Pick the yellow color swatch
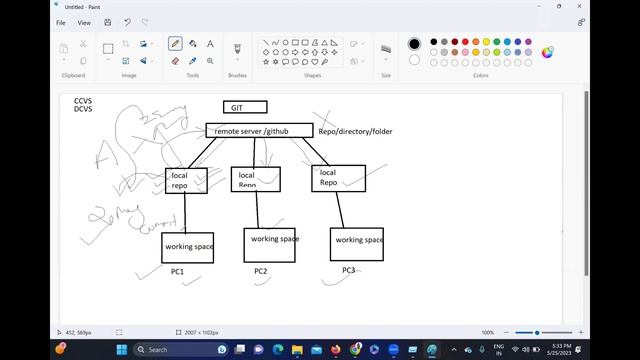640x360 pixels. point(486,42)
